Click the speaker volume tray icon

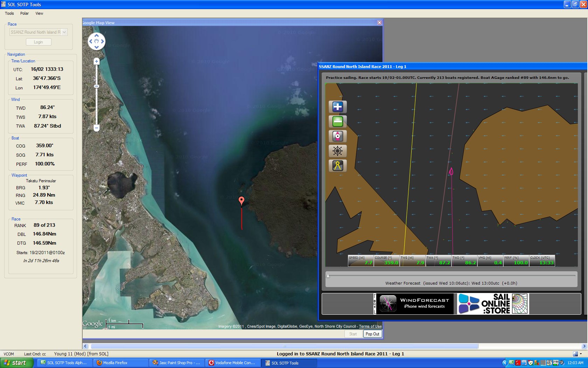562,363
